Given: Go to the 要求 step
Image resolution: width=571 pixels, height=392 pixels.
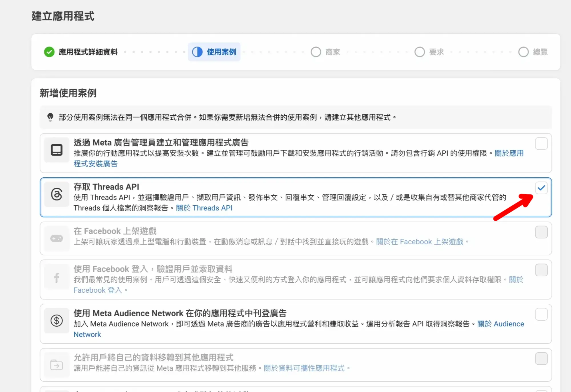Looking at the screenshot, I should (429, 52).
